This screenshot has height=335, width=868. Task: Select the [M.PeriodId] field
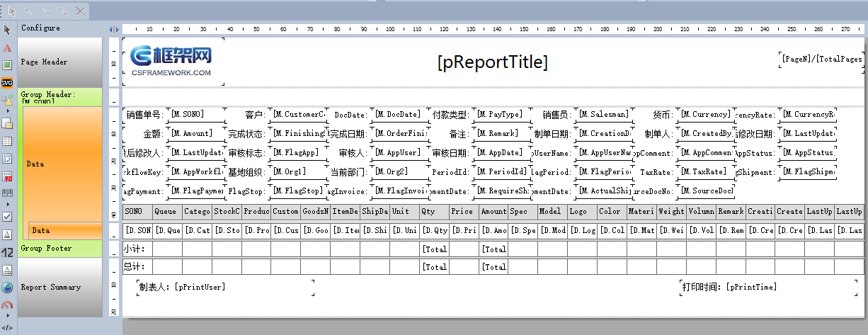(503, 171)
